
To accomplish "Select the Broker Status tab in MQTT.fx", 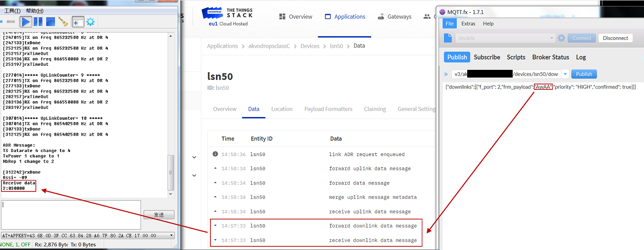I will [x=550, y=57].
